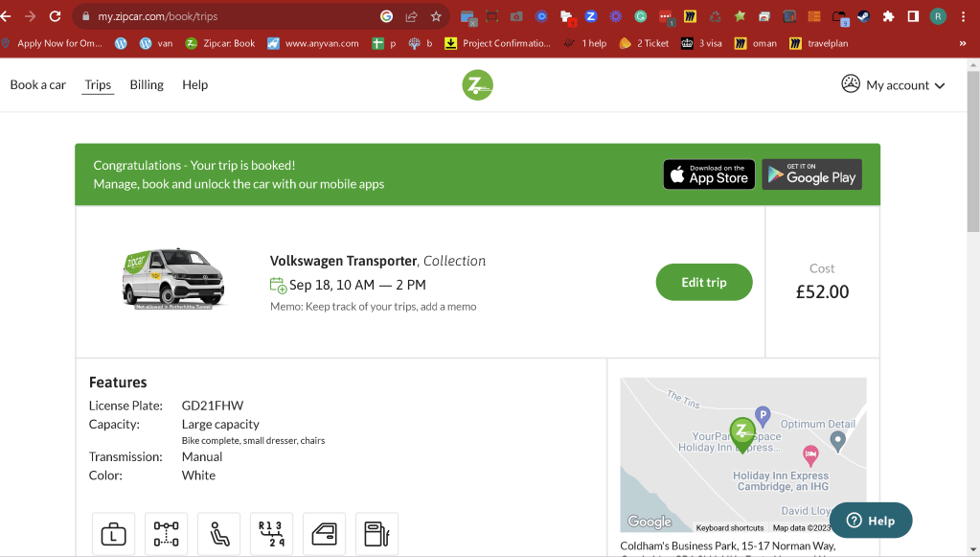Click the Miro extension icon in toolbar
This screenshot has width=980, height=557.
[x=690, y=17]
